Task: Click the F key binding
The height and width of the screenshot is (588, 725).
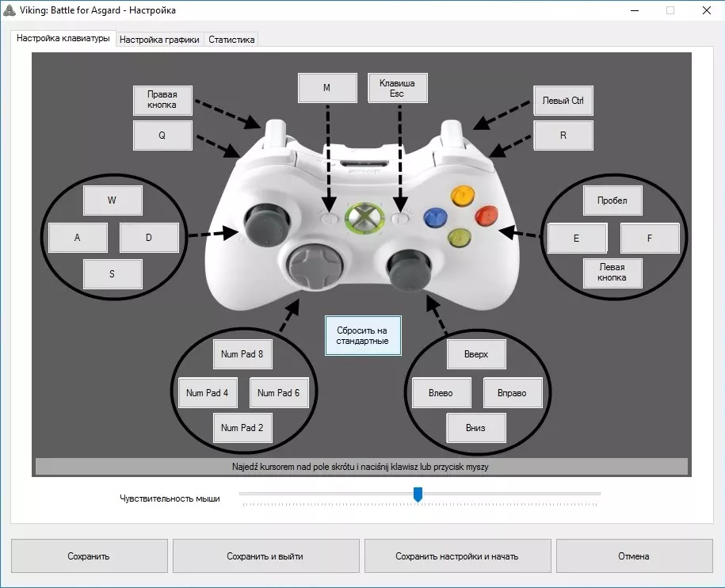Action: [x=650, y=238]
